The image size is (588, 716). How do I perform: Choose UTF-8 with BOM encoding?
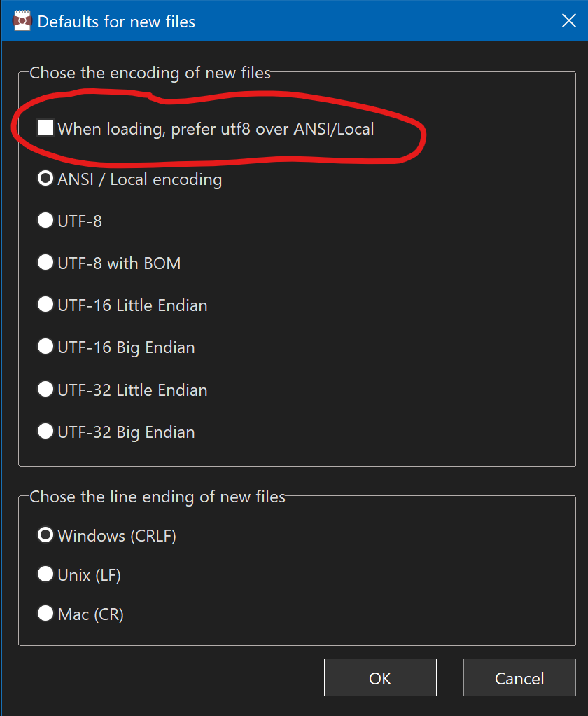click(45, 262)
